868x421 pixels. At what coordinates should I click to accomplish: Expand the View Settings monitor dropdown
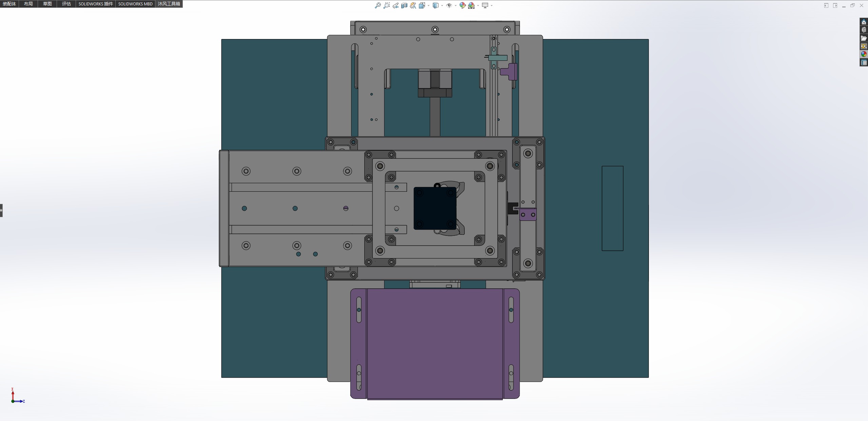pyautogui.click(x=491, y=5)
